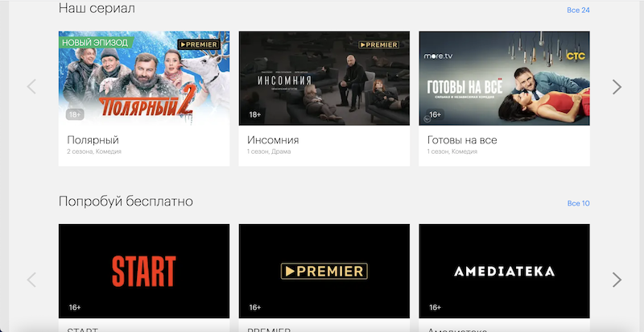Open Все 10 link for Попробуй бесплатно

(578, 203)
